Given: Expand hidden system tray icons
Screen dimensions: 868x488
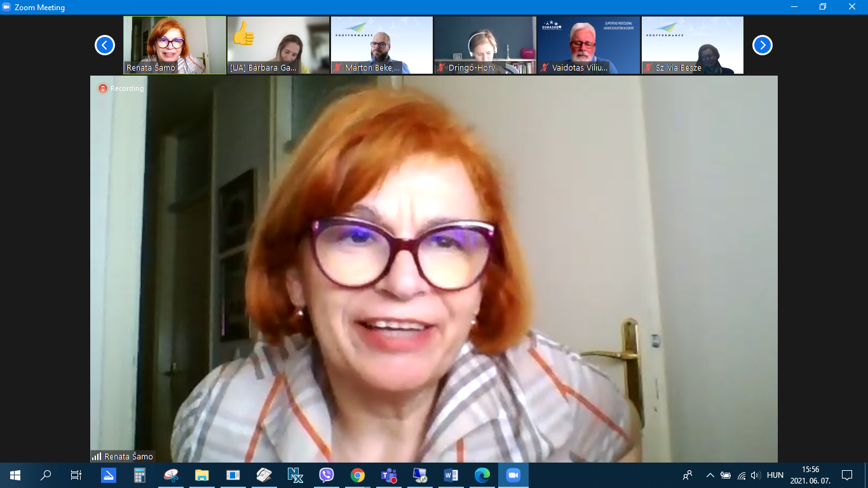Looking at the screenshot, I should coord(710,475).
